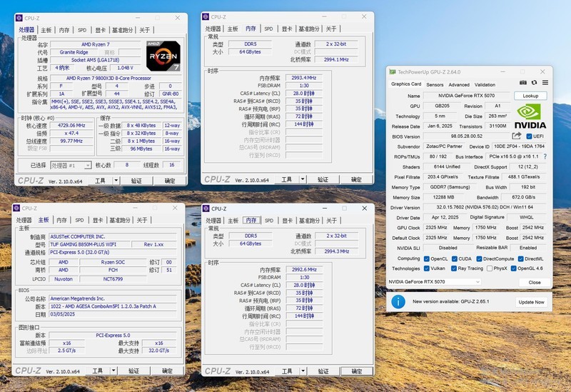Click memory frequency value 2992.6 MHz

click(304, 270)
